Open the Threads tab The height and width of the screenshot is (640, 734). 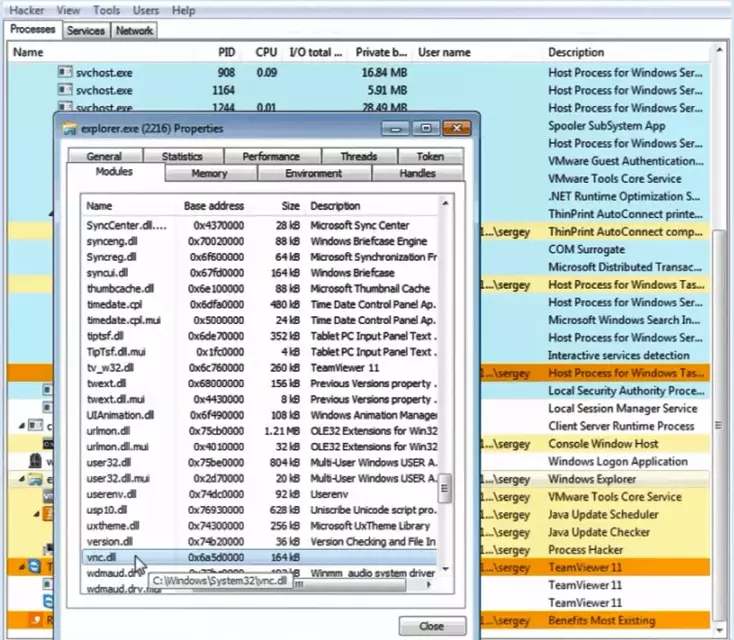point(359,156)
